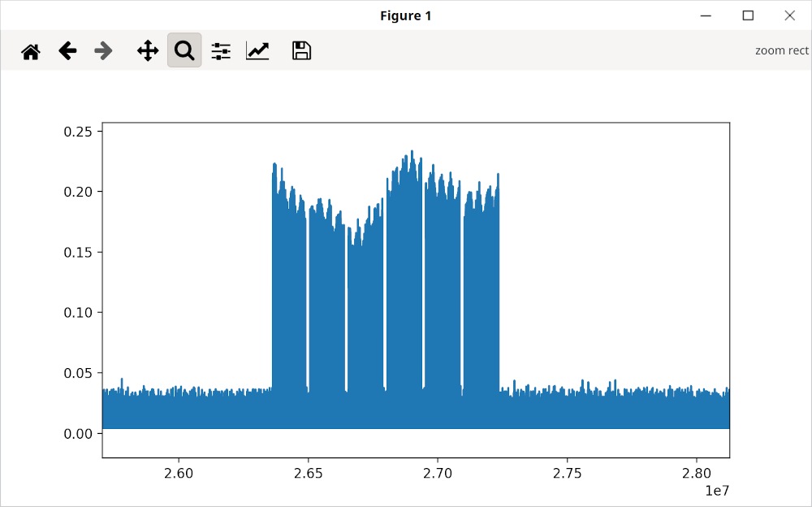This screenshot has height=507, width=812.
Task: Save the figure using the floppy disk icon
Action: point(300,50)
